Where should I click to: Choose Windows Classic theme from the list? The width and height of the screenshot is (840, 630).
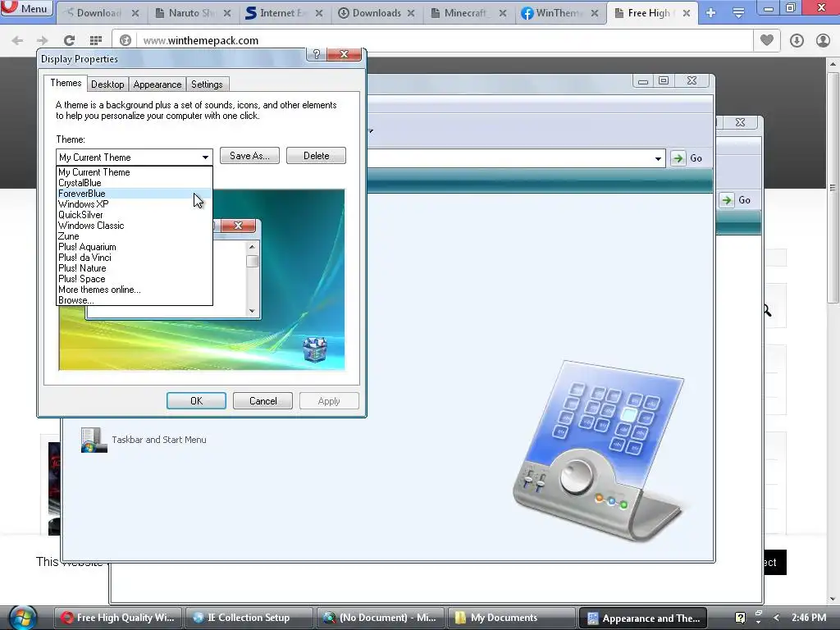point(135,226)
